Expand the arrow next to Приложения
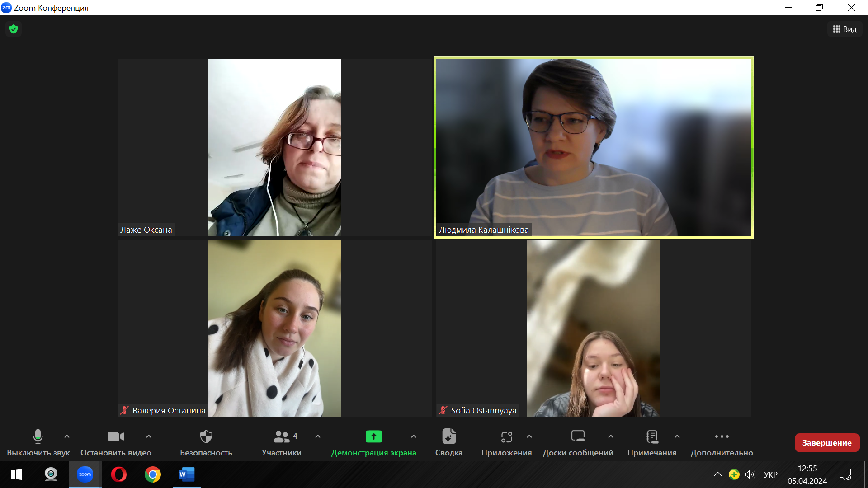 [529, 436]
